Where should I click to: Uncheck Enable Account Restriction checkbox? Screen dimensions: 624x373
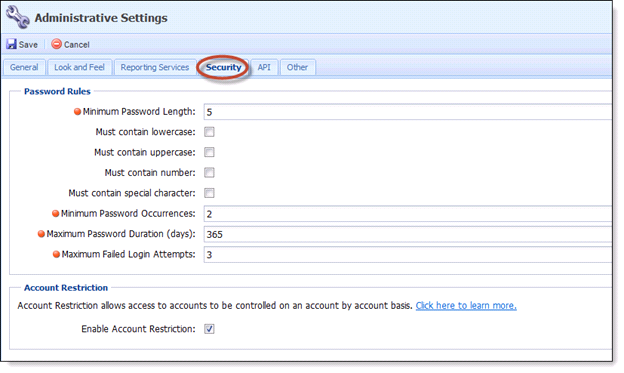pos(209,329)
